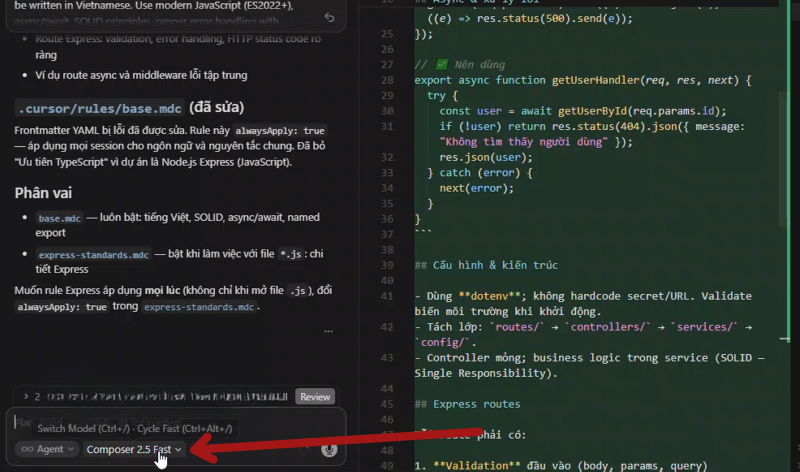
Task: Click 'const user = await getUserById' line
Action: point(583,111)
